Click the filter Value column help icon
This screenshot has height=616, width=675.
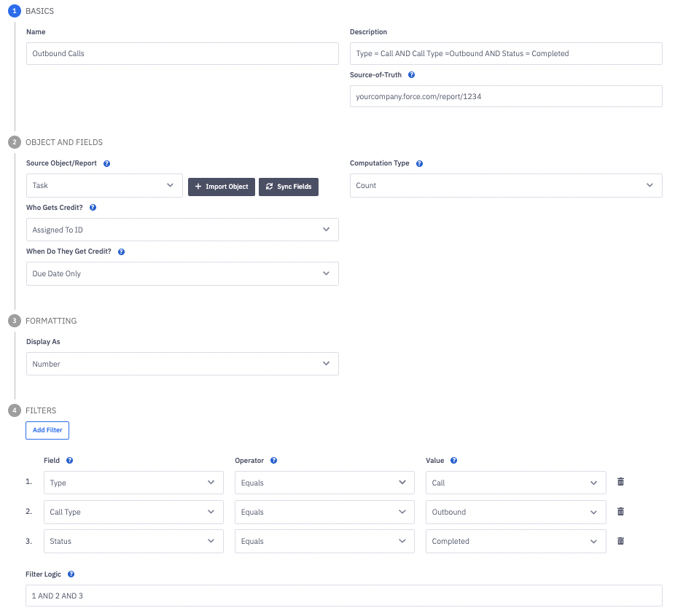click(x=453, y=461)
